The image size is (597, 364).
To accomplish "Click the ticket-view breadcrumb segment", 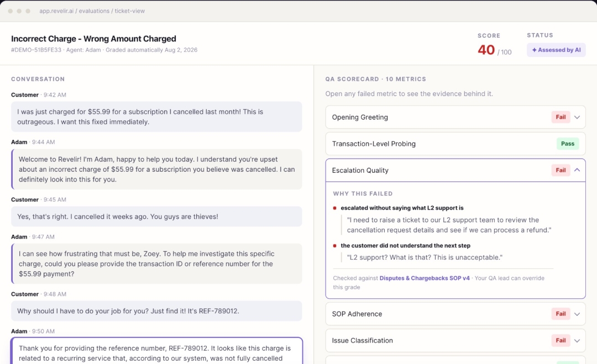I will [x=130, y=11].
